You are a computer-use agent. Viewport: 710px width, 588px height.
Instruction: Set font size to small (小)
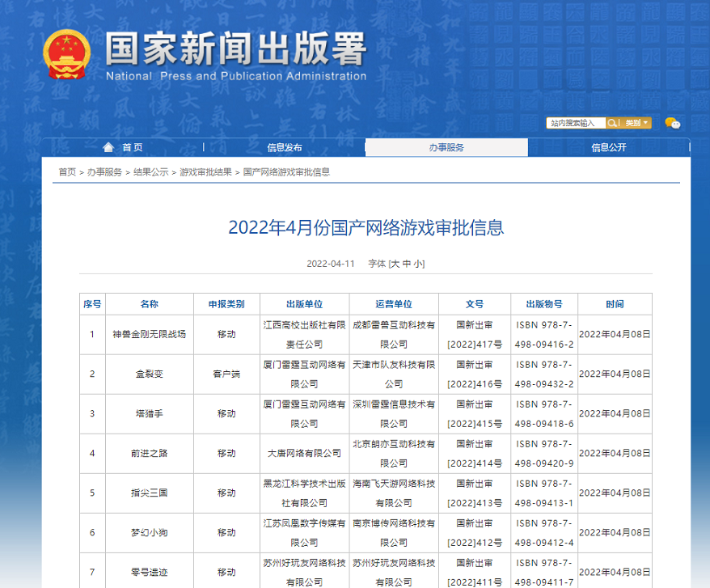[x=419, y=264]
